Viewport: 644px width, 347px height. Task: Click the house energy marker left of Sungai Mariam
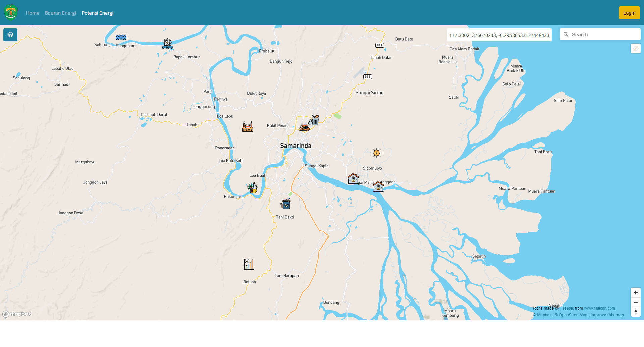[x=353, y=178]
